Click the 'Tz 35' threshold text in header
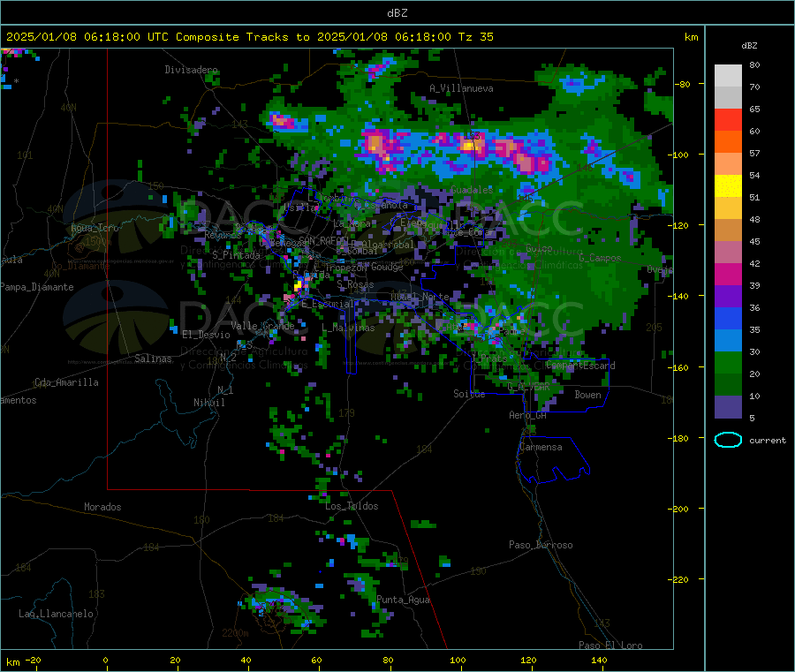 [475, 37]
